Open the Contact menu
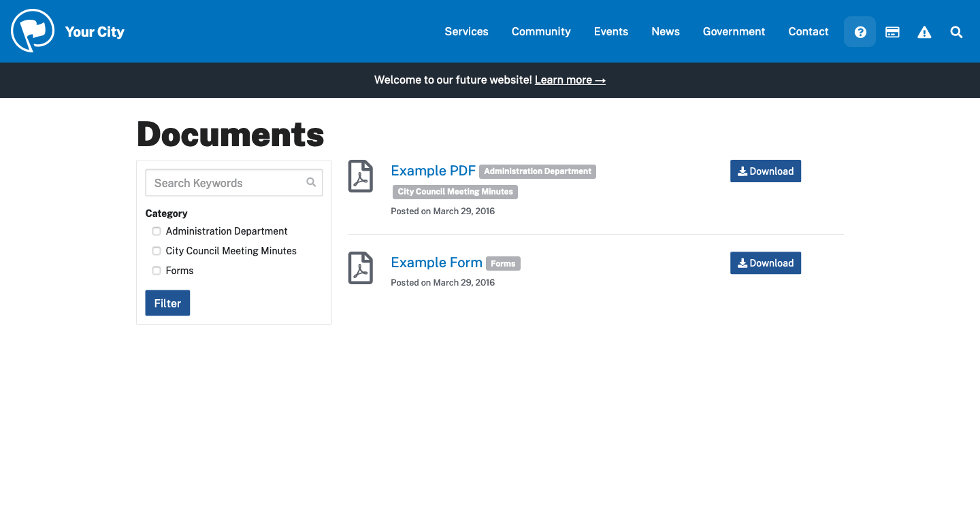The height and width of the screenshot is (527, 980). [x=808, y=31]
